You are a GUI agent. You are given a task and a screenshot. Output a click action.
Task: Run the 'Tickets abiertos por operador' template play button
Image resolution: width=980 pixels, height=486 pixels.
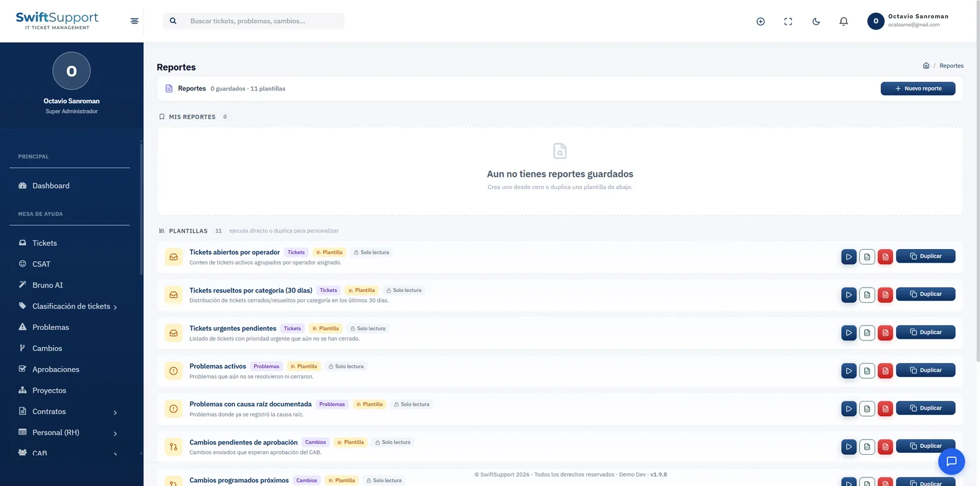849,257
